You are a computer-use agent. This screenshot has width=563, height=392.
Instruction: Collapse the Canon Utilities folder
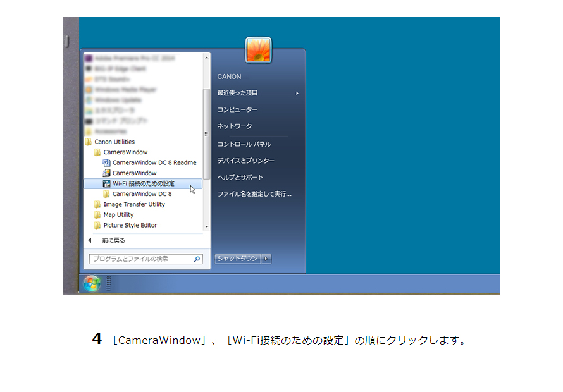pos(116,141)
